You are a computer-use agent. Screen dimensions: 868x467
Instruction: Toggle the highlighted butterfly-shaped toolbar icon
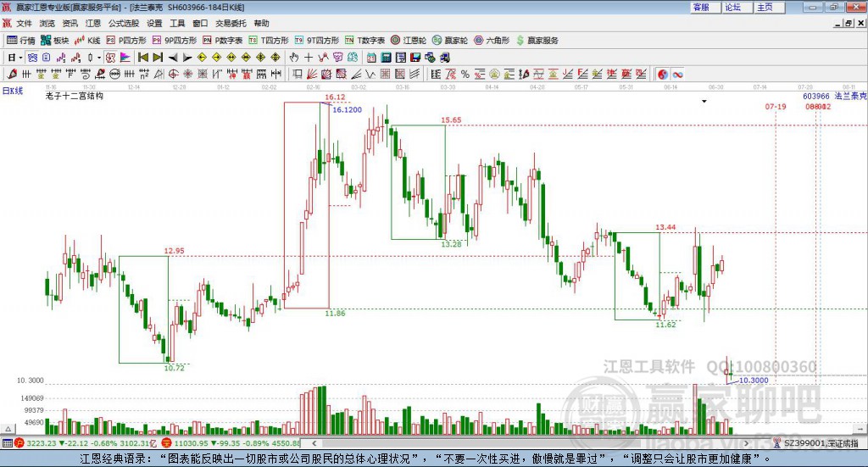click(33, 58)
